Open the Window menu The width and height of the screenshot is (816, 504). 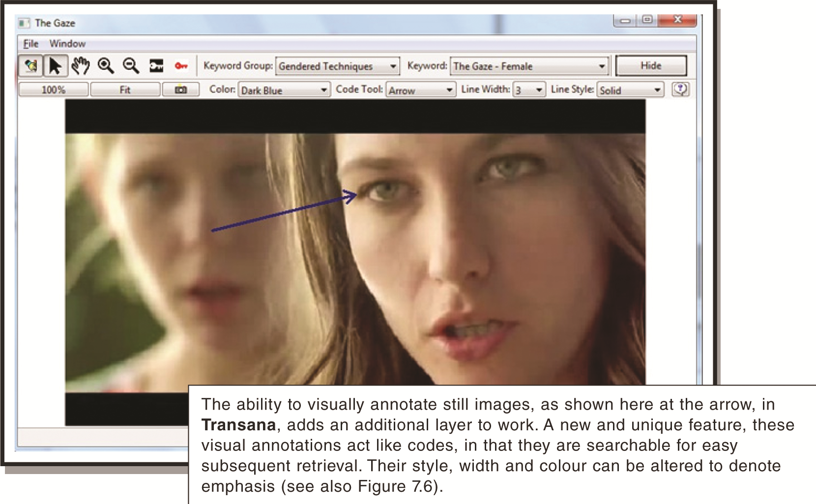coord(67,44)
